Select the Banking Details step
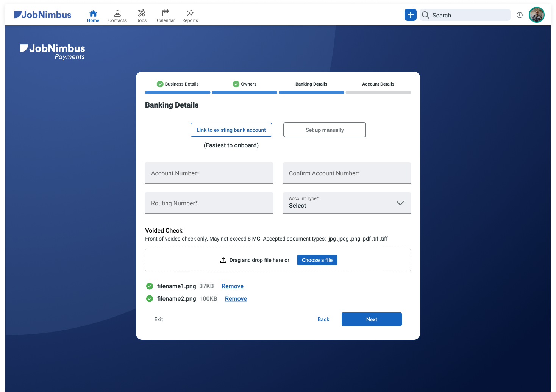This screenshot has width=556, height=392. coord(311,84)
